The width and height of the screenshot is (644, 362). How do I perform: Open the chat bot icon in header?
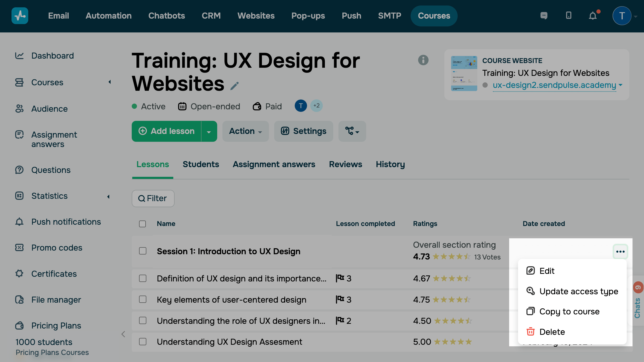click(x=544, y=16)
